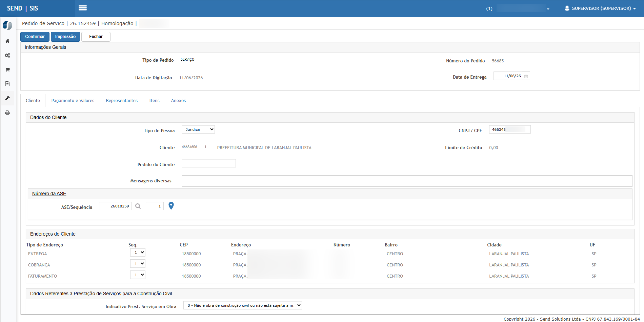
Task: Expand the SUPERVISOR user menu
Action: pos(600,8)
